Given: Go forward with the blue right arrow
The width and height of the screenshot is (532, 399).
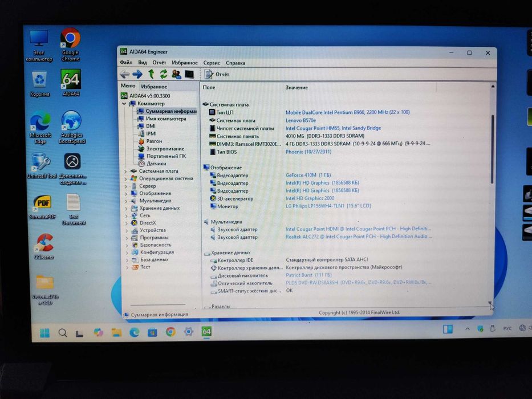Looking at the screenshot, I should point(137,74).
